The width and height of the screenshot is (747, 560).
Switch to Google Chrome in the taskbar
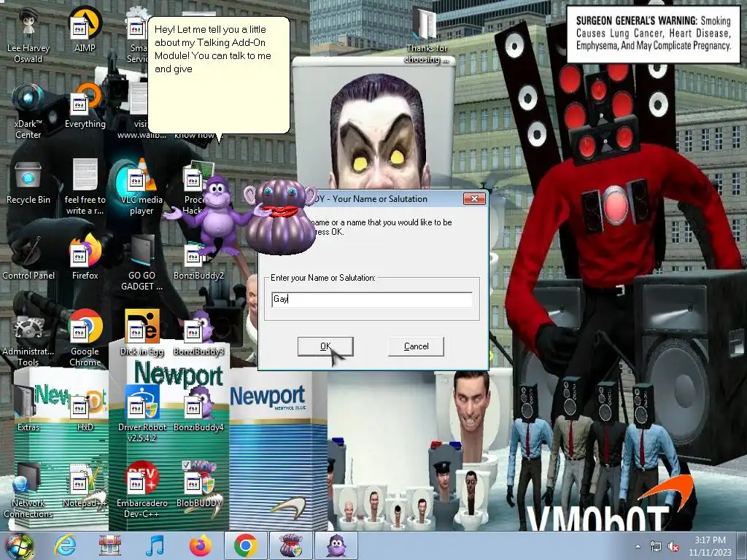(245, 545)
